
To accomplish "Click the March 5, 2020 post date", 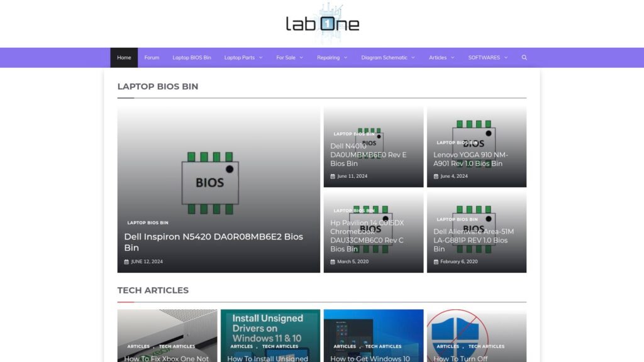I will pos(353,261).
